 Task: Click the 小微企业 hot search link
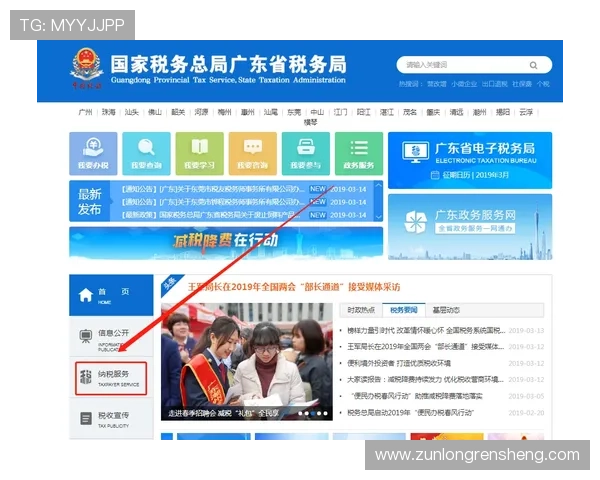pyautogui.click(x=464, y=84)
